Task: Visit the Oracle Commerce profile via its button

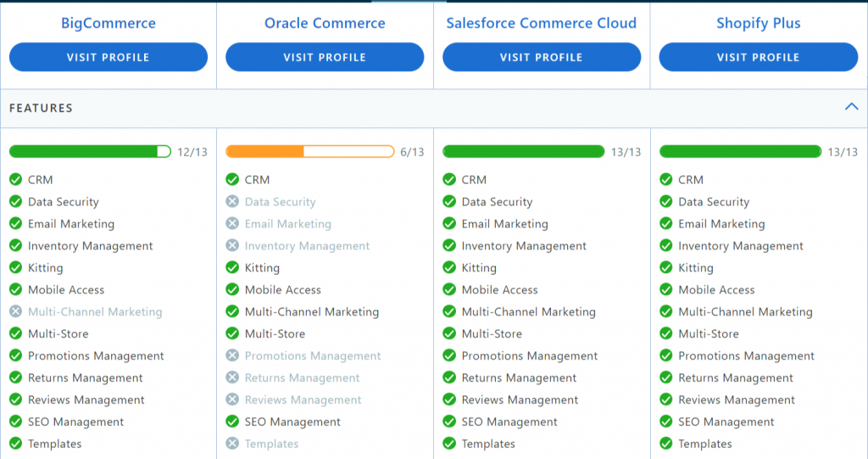Action: click(325, 57)
